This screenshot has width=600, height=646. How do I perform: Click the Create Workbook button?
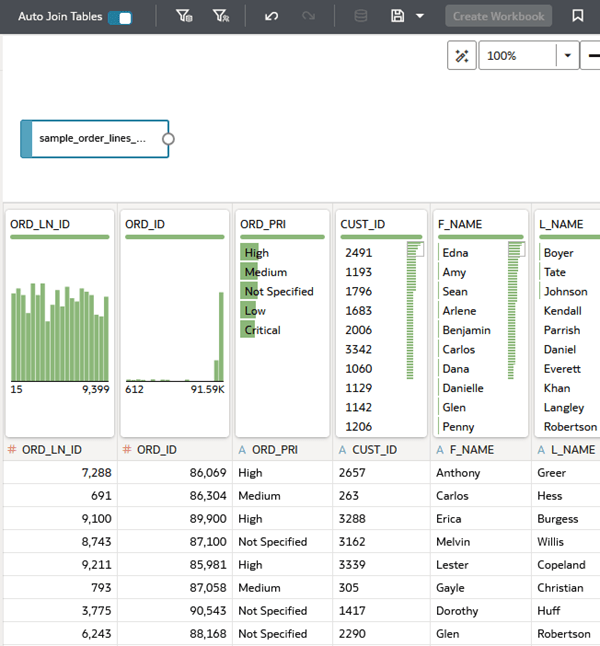click(x=499, y=16)
